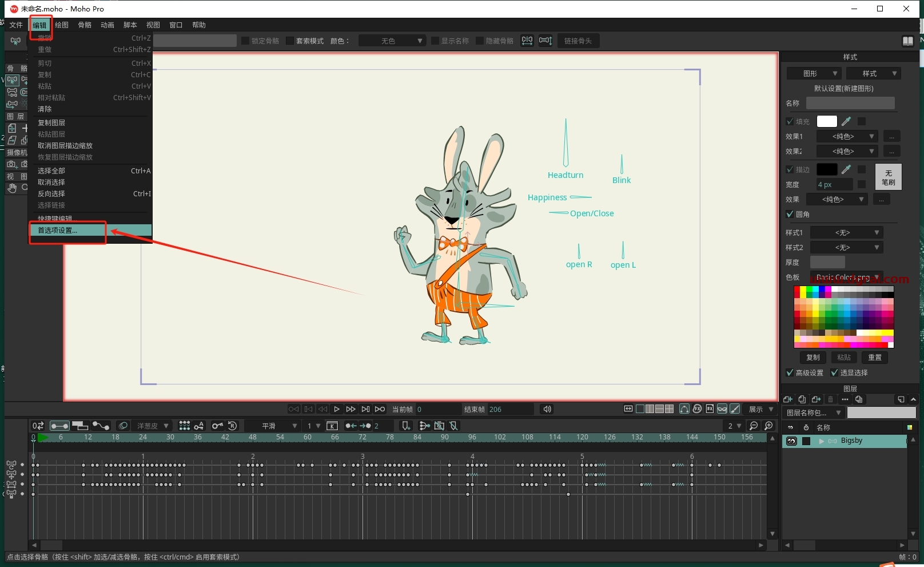Toggle the 填充 checkbox
This screenshot has height=567, width=924.
(x=790, y=121)
